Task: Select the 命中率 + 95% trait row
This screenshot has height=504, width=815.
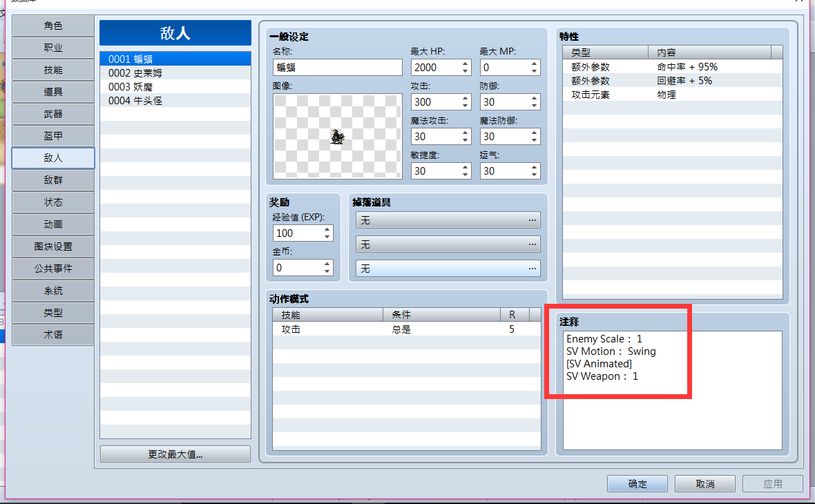Action: pos(673,66)
